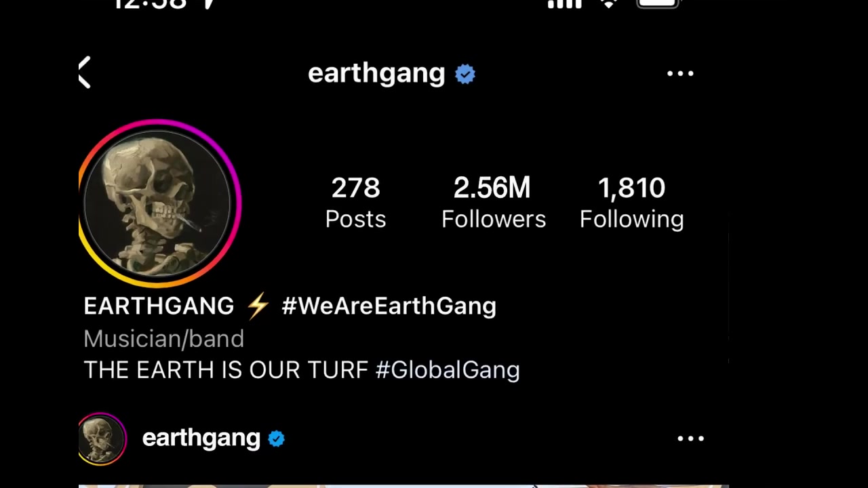
Task: Tap the battery indicator in status bar
Action: tap(658, 4)
